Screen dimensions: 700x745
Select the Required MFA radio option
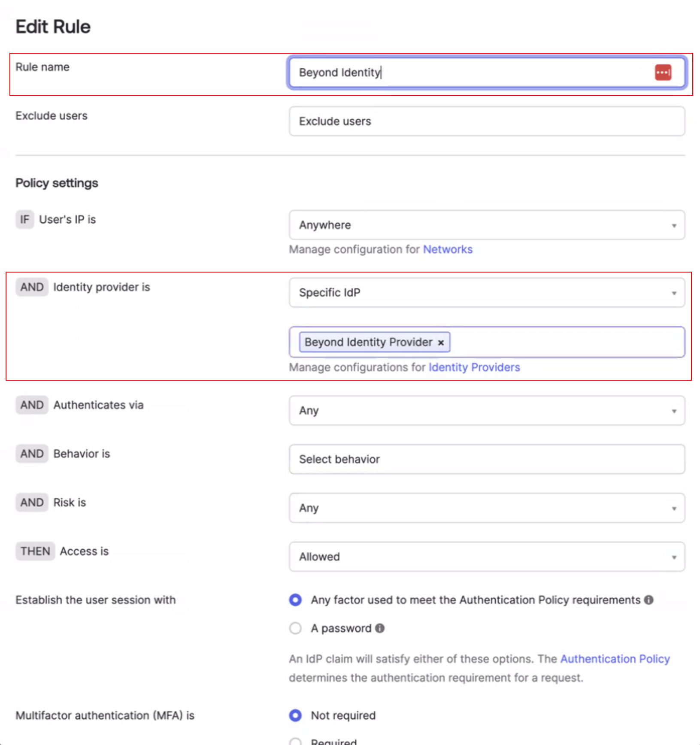coord(295,742)
